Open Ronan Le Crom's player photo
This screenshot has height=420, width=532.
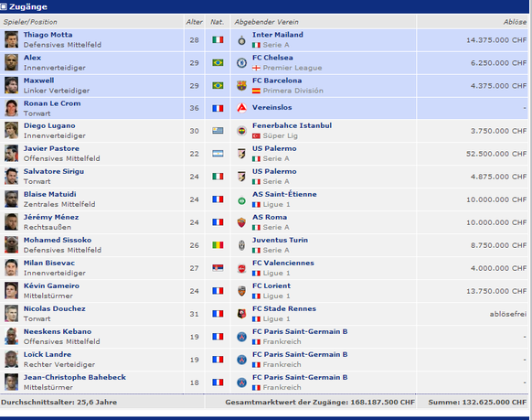point(11,108)
